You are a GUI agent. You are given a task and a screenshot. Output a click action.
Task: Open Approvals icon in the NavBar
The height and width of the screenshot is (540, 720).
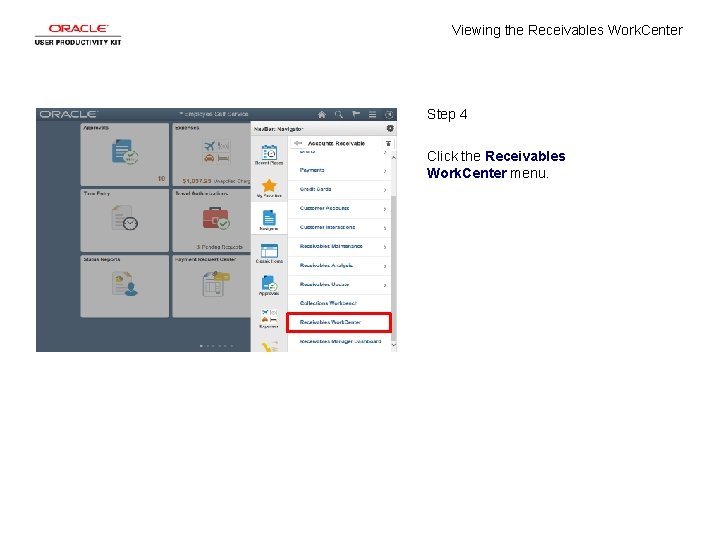coord(269,285)
